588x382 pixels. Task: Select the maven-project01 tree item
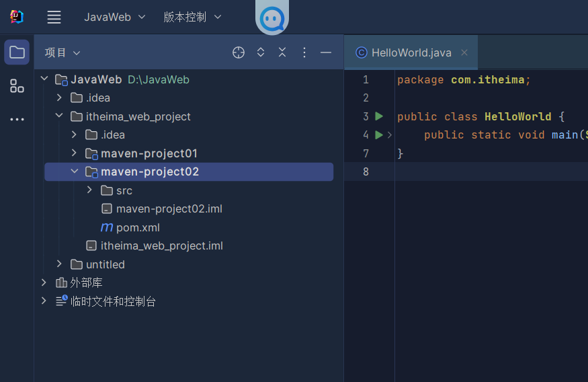click(x=189, y=153)
